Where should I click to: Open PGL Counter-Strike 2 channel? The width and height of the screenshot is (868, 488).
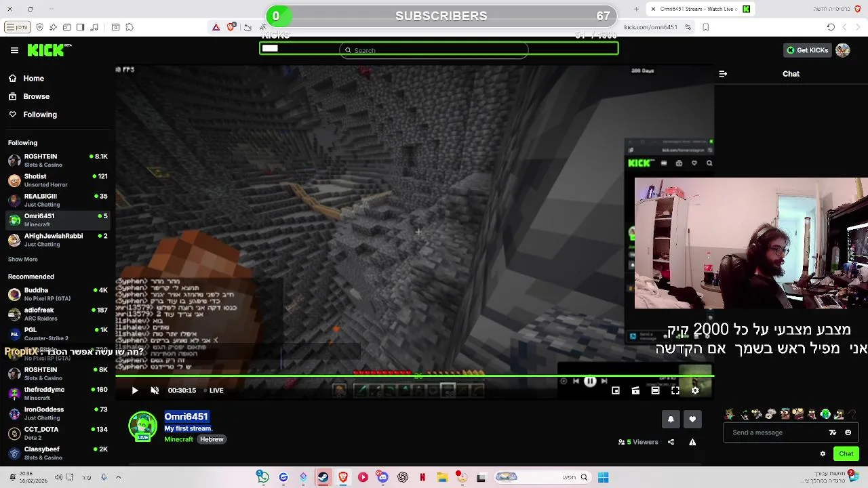pyautogui.click(x=58, y=333)
